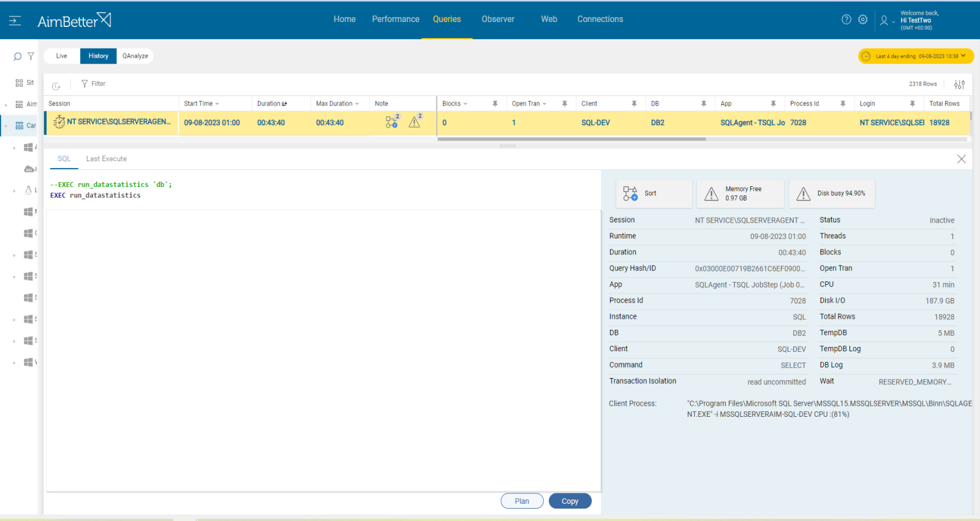Screen dimensions: 980x521
Task: Select the Last Execute tab
Action: [107, 159]
